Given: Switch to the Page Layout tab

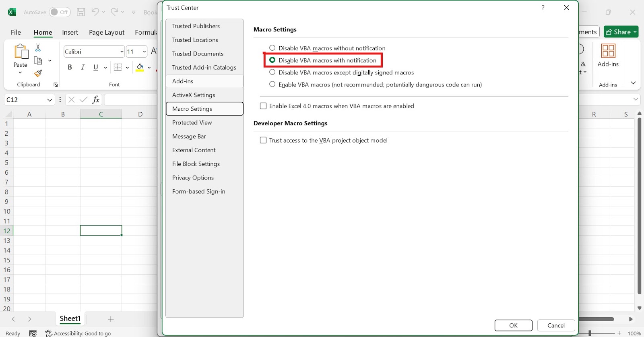Looking at the screenshot, I should pos(107,32).
